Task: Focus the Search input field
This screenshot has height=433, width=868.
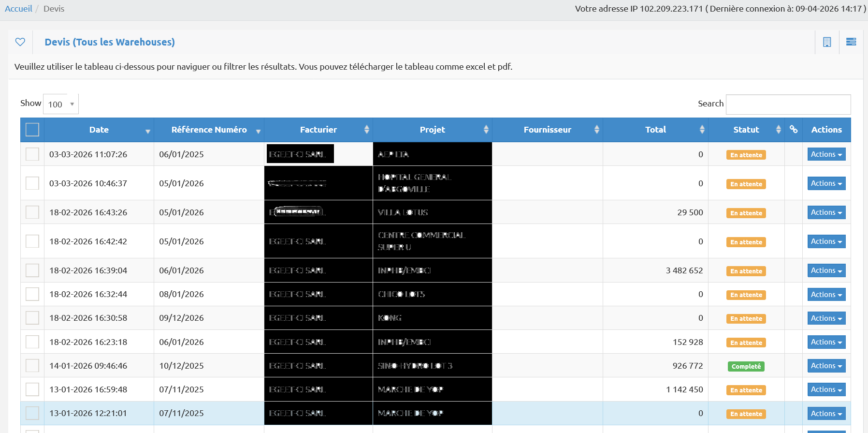Action: tap(788, 104)
